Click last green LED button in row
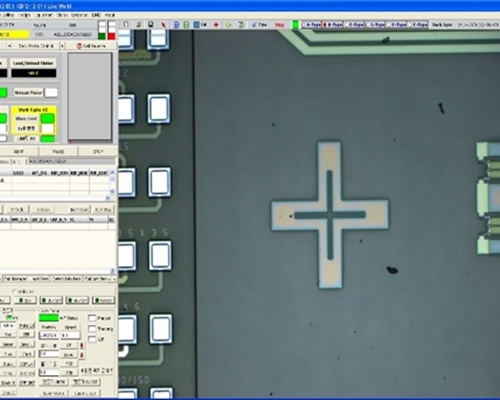Viewport: 500px width, 400px height. [x=103, y=301]
